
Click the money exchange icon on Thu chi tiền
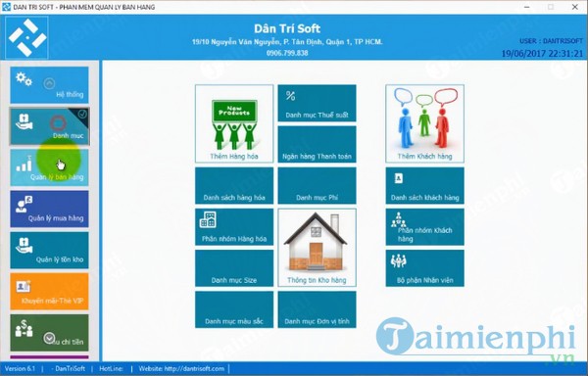(24, 328)
